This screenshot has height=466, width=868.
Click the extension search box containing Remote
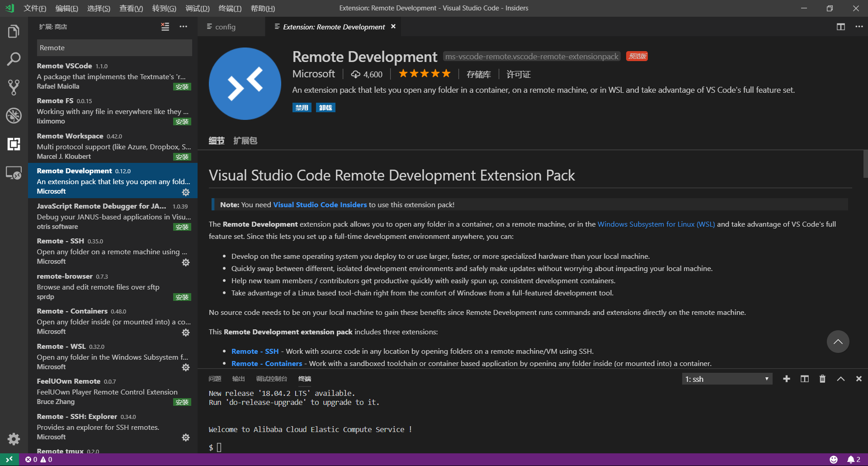pyautogui.click(x=114, y=48)
